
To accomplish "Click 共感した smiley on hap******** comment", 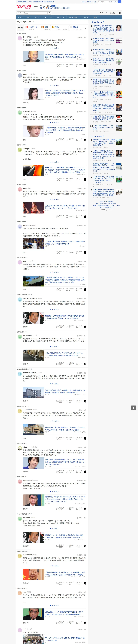I will pos(57,364).
